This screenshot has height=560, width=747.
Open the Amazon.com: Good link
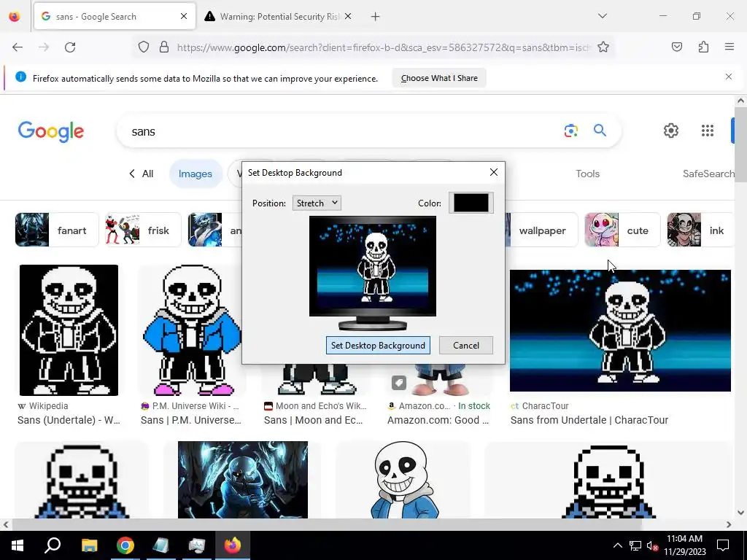point(438,420)
